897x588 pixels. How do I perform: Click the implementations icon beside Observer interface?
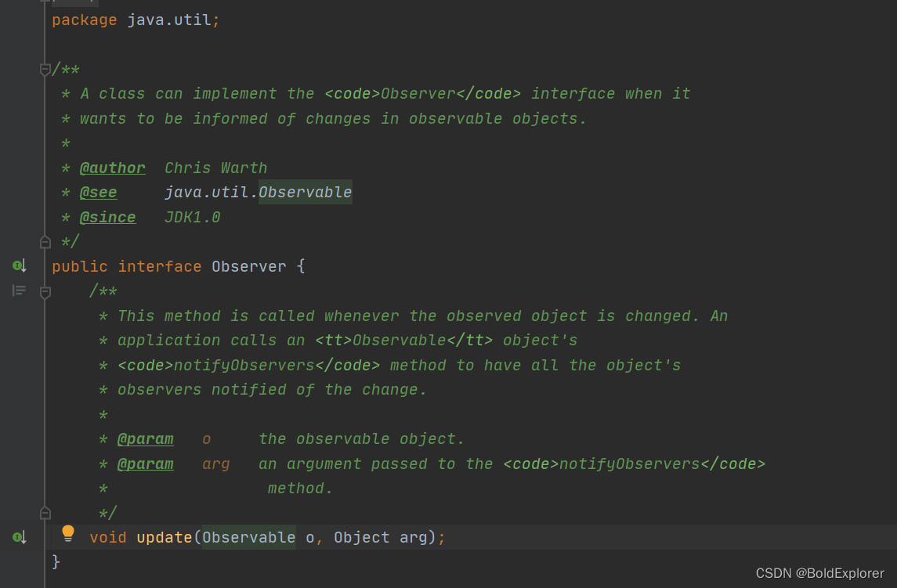coord(16,265)
